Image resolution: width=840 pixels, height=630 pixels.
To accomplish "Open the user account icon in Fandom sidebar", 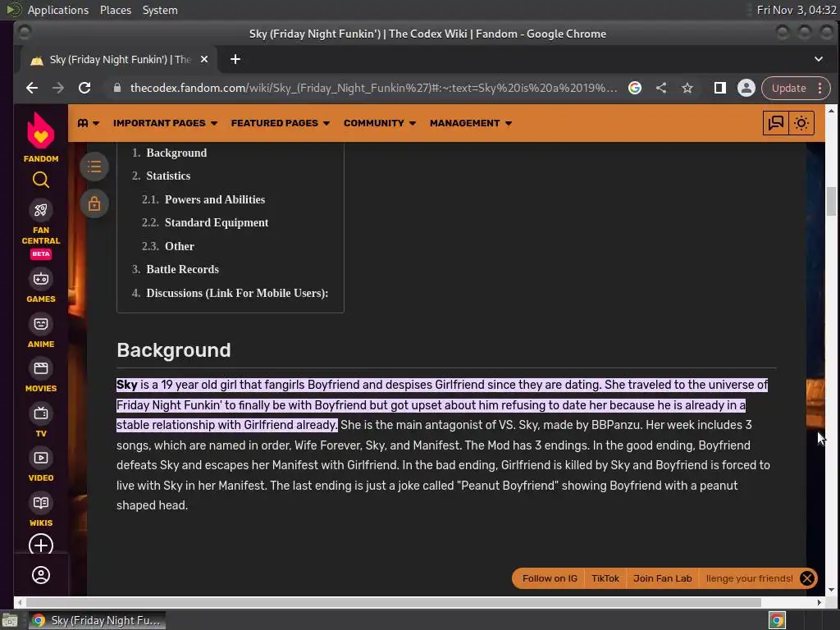I will point(41,575).
